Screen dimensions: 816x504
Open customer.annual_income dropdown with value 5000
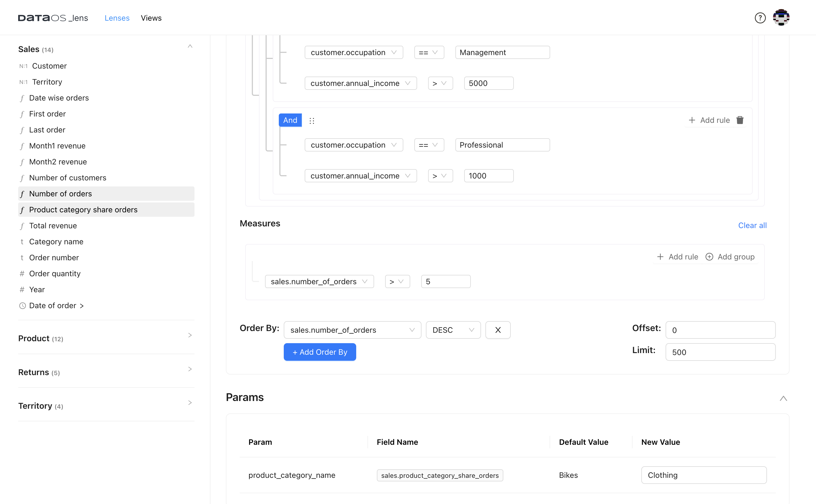361,83
